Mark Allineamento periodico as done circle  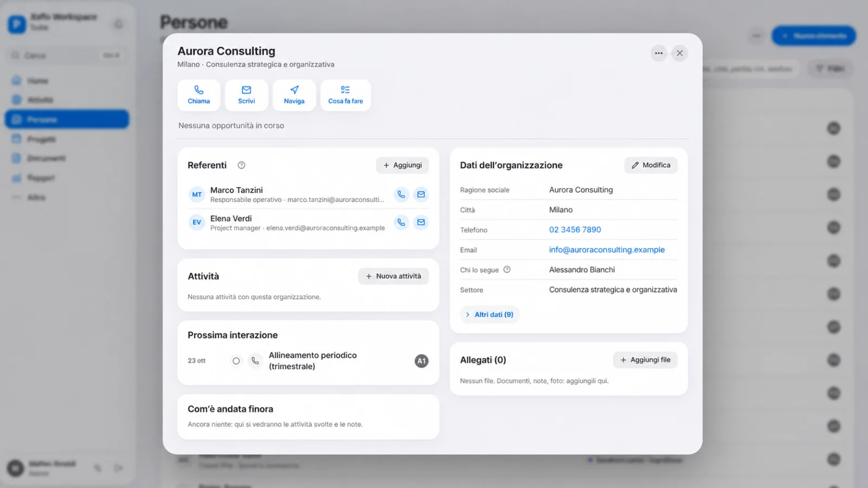point(236,361)
